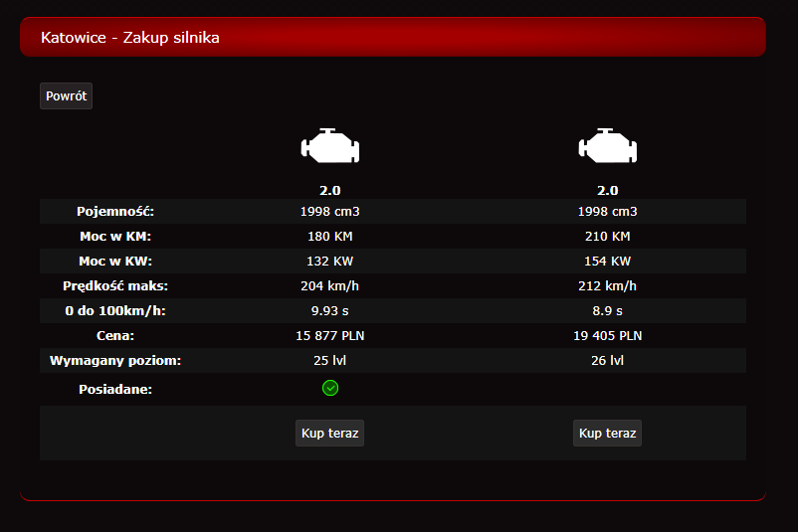Click the green owned checkmark icon
The height and width of the screenshot is (532, 798).
pyautogui.click(x=330, y=388)
